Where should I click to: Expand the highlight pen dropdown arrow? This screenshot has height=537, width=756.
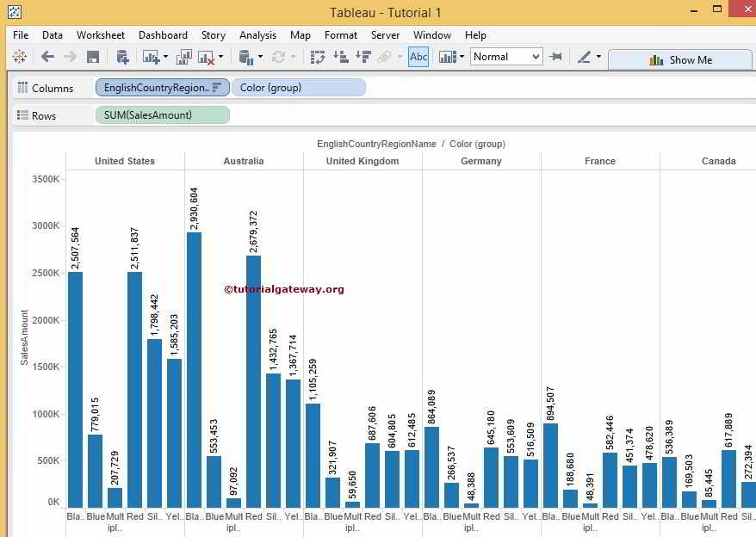coord(598,57)
